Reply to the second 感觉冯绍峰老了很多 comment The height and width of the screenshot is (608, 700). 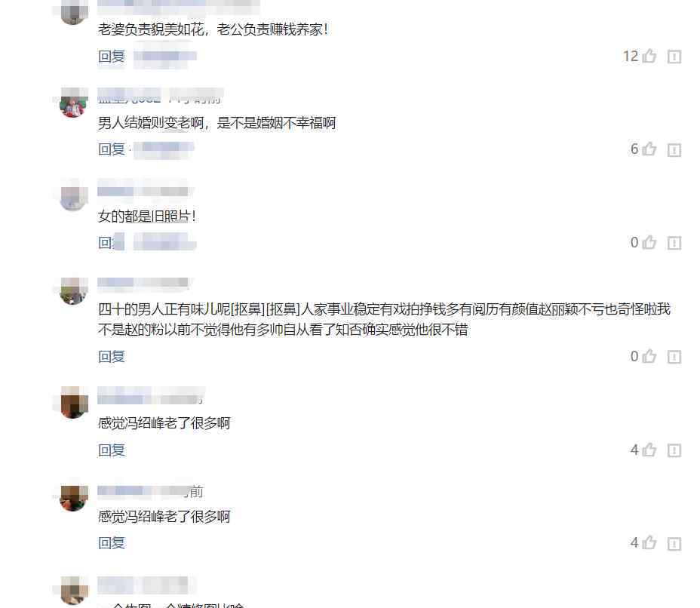[112, 543]
